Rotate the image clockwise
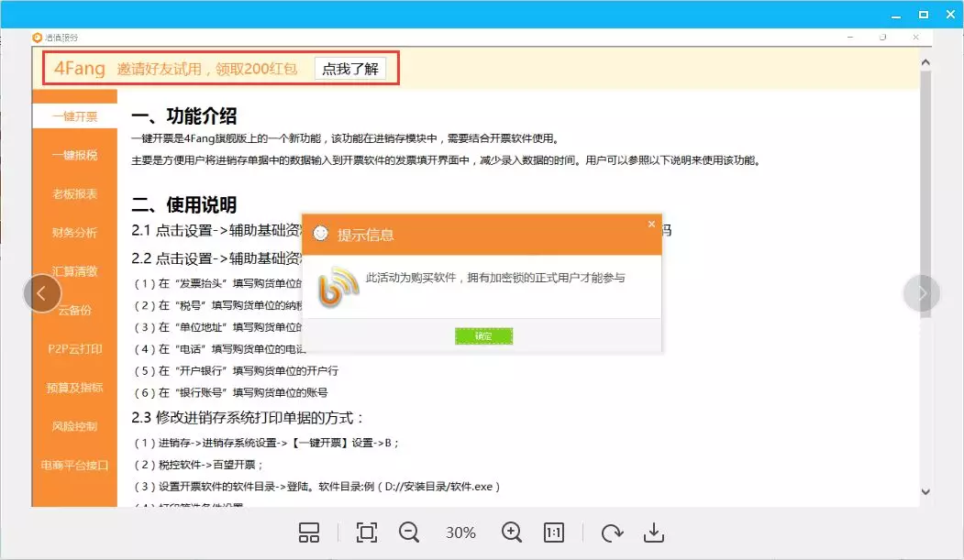The width and height of the screenshot is (964, 560). [612, 533]
